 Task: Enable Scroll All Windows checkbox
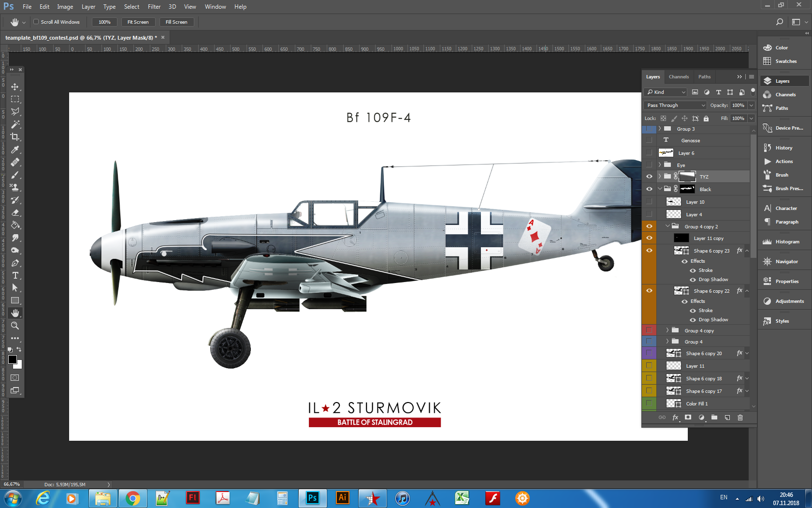(x=36, y=22)
